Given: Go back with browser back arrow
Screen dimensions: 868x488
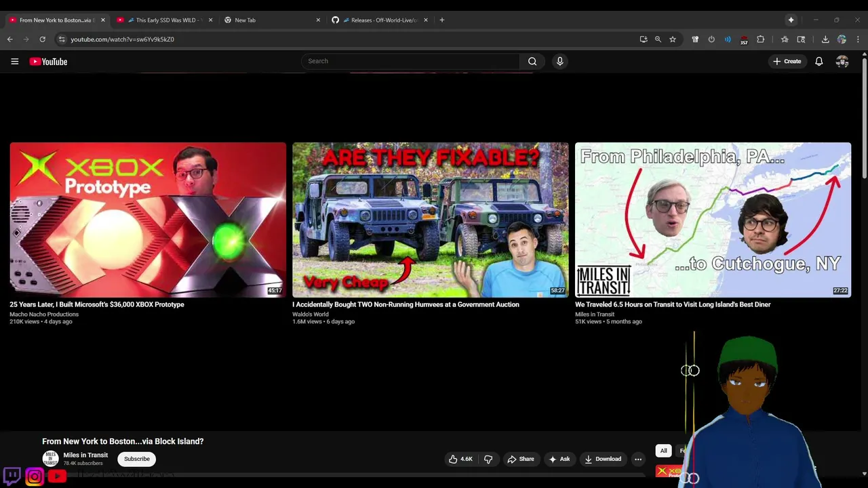Looking at the screenshot, I should [x=10, y=39].
